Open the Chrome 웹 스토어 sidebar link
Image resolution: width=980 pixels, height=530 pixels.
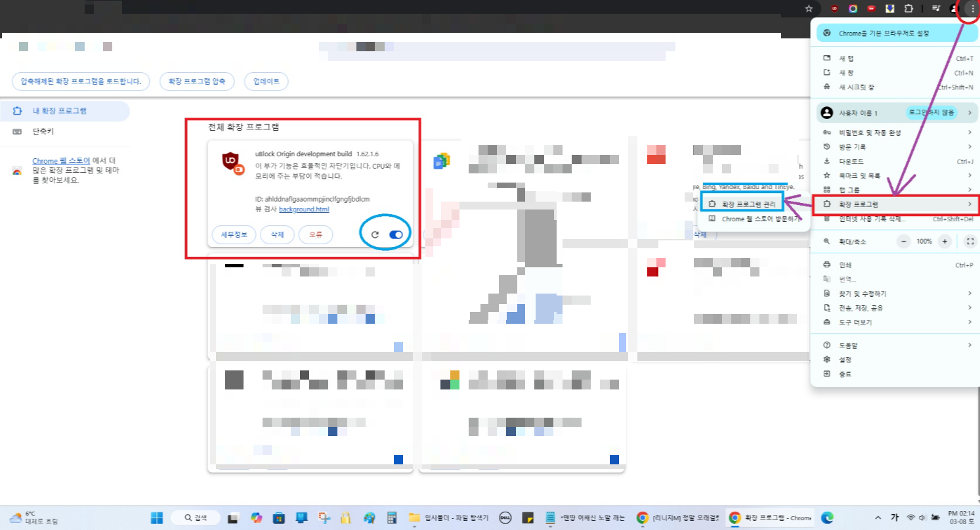61,161
